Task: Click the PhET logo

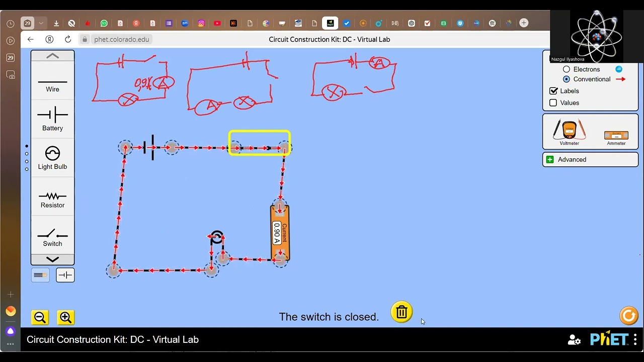Action: 609,339
